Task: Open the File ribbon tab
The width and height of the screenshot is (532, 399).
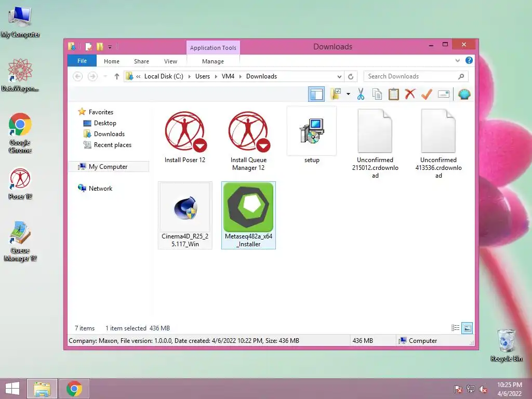Action: (x=82, y=61)
